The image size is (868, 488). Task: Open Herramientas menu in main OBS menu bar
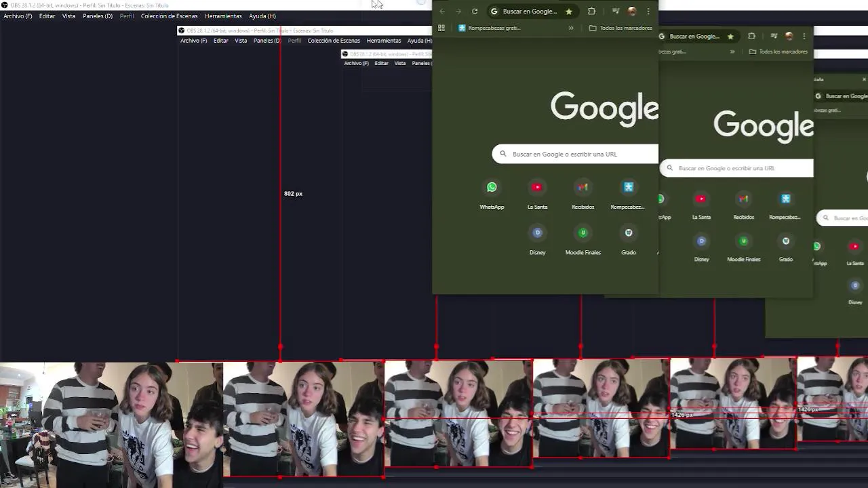[x=223, y=16]
